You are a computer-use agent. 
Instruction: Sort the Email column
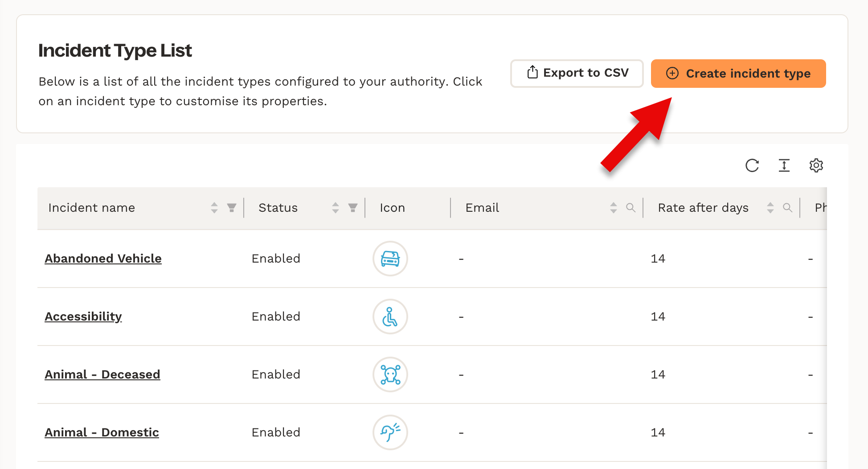(614, 208)
